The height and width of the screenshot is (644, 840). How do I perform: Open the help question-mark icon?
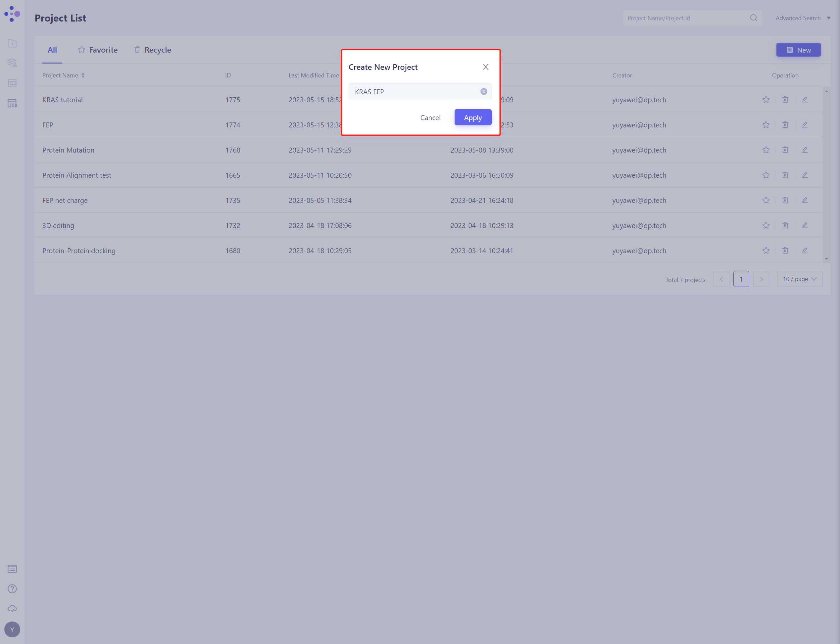(x=12, y=588)
